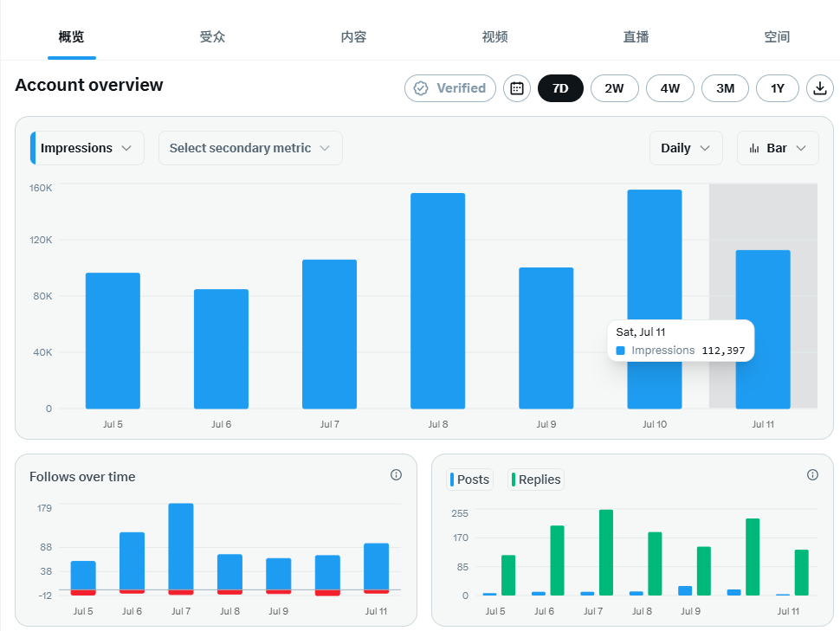Select the 2W time range
This screenshot has height=631, width=840.
coord(615,88)
